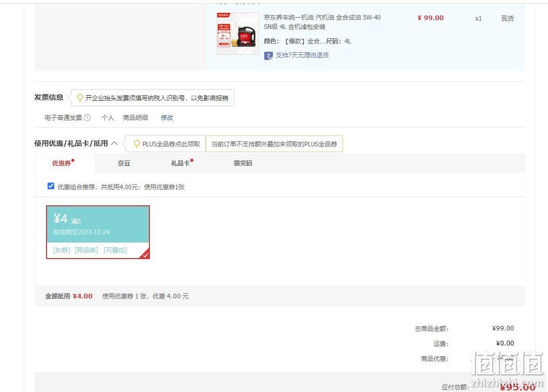
Task: Click the 支持7天无理由退货 text
Action: pos(302,55)
